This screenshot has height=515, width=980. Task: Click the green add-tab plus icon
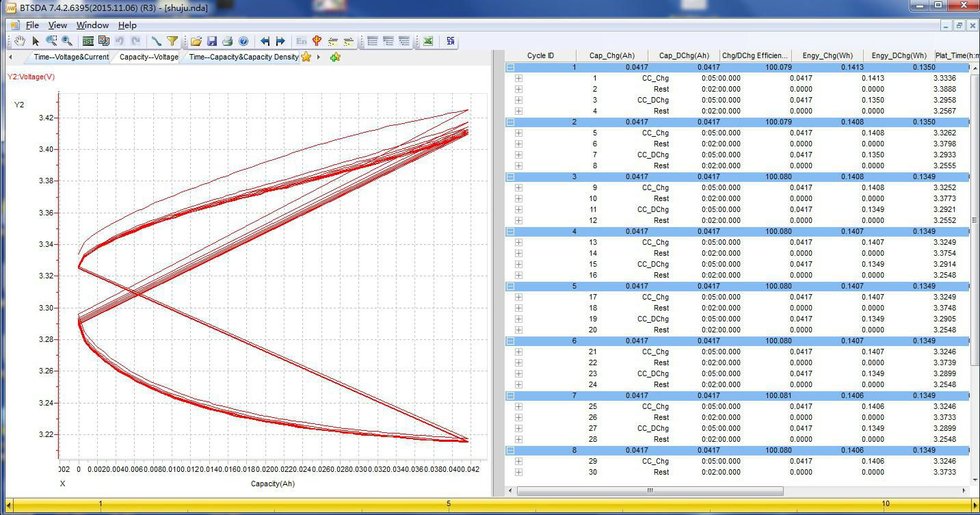point(335,57)
